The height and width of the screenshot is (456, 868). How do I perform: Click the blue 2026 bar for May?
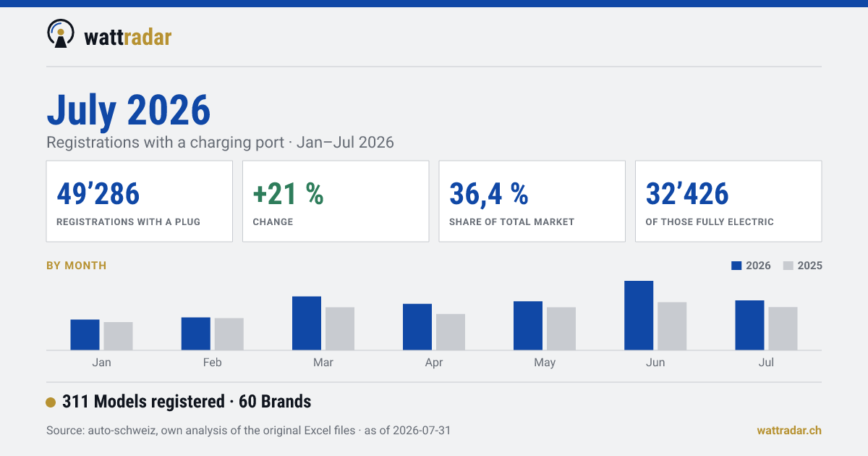pos(528,326)
